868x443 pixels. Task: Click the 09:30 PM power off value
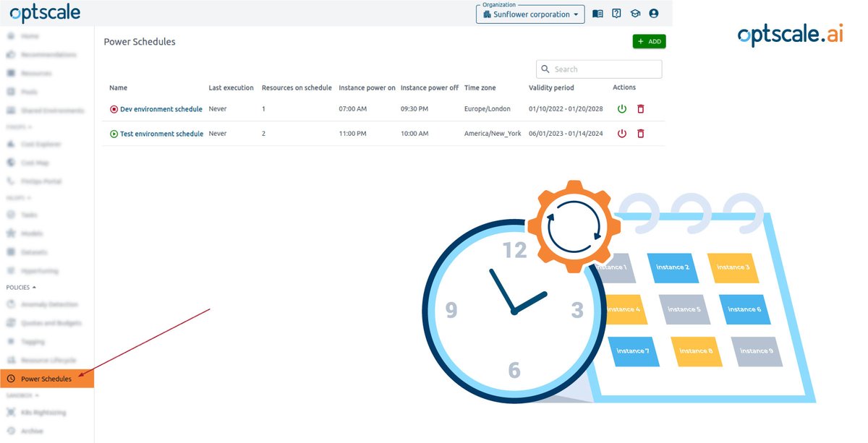(x=414, y=109)
